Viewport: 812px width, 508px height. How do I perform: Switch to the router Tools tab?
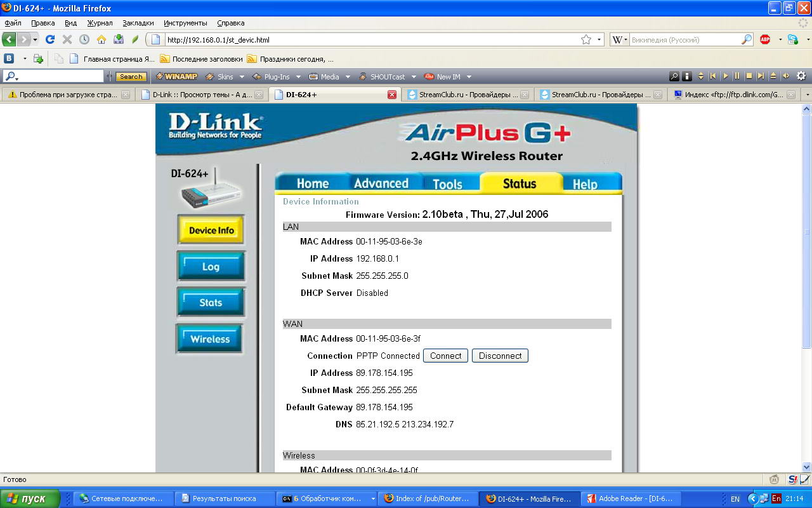click(447, 184)
